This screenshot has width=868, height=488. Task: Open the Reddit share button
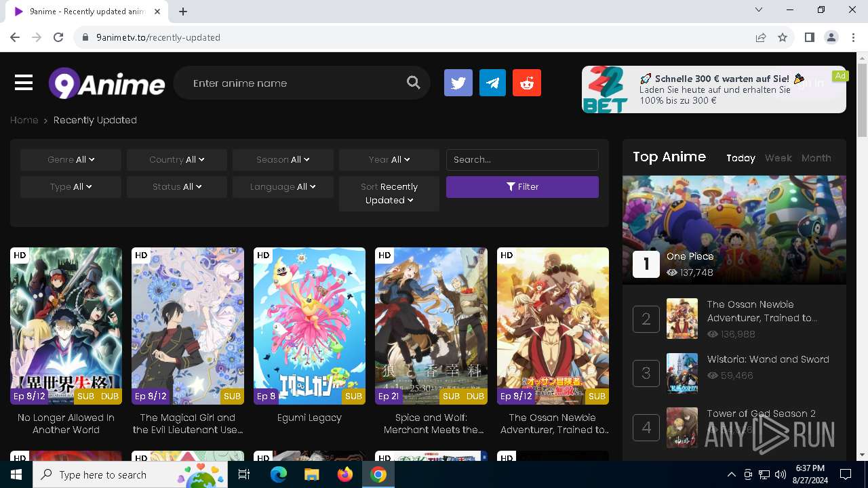pyautogui.click(x=527, y=83)
